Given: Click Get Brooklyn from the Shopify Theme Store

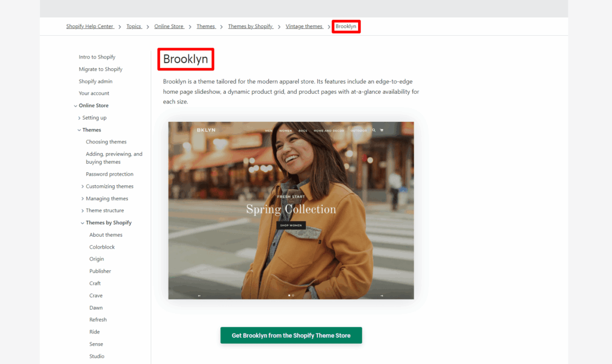Looking at the screenshot, I should (291, 335).
